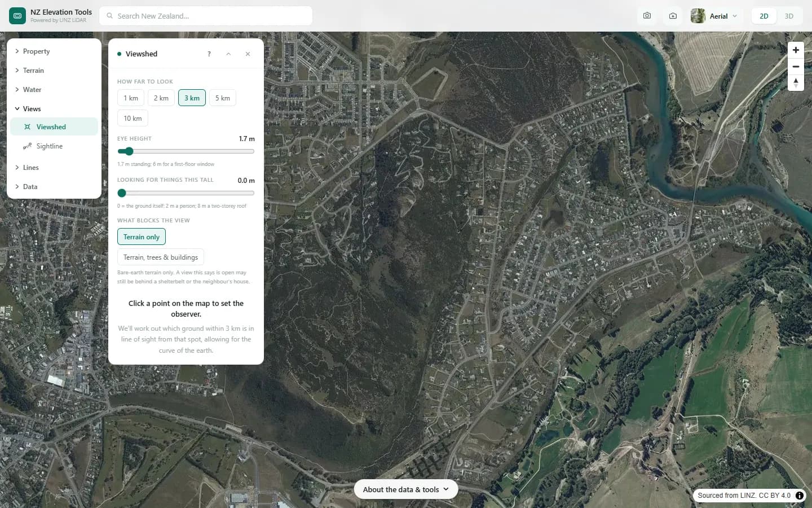The image size is (812, 508).
Task: Click the "HOW FAR TO LOOK" heading
Action: tap(145, 82)
